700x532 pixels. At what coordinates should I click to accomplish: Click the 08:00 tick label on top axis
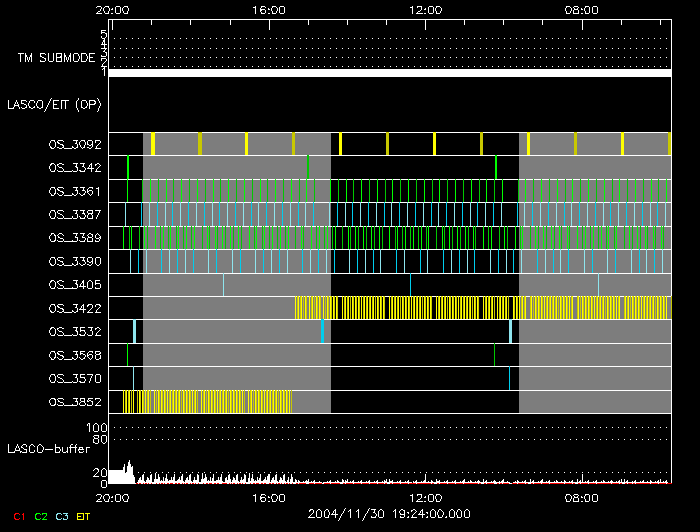pyautogui.click(x=582, y=10)
